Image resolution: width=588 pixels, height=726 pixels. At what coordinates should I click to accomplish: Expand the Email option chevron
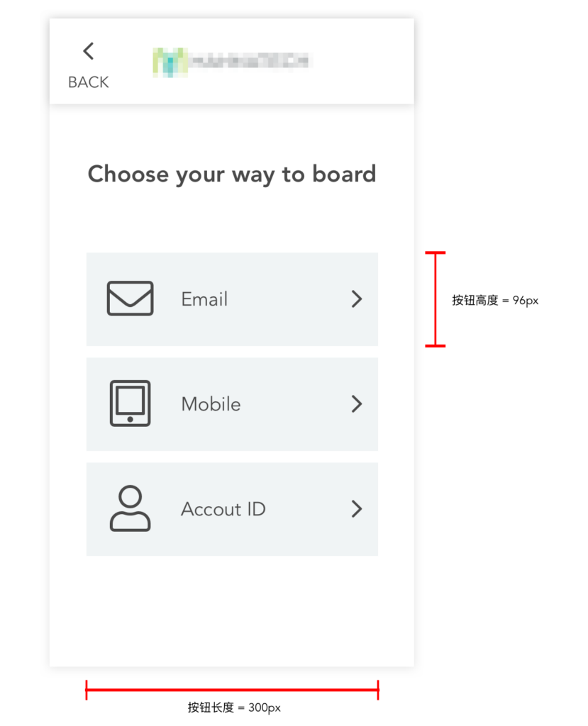(x=357, y=299)
